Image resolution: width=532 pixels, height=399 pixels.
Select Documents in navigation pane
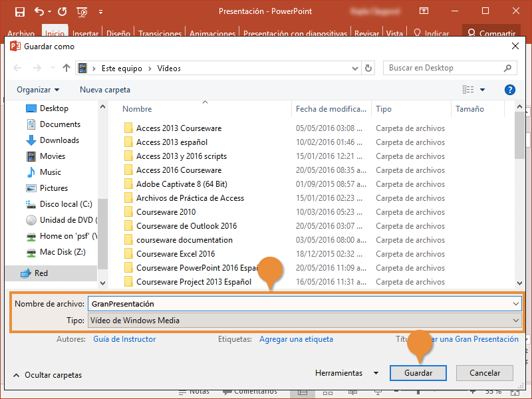53,124
